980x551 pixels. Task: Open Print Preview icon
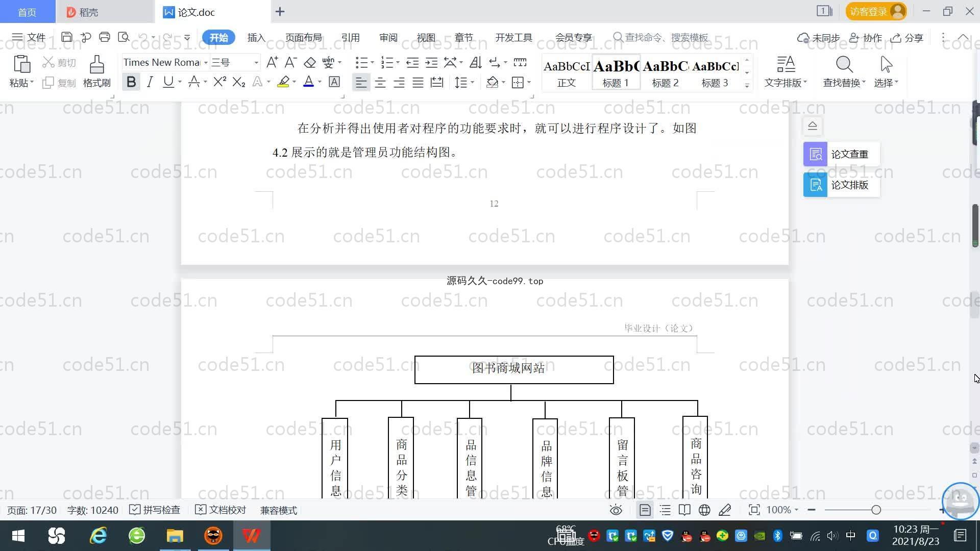coord(124,37)
